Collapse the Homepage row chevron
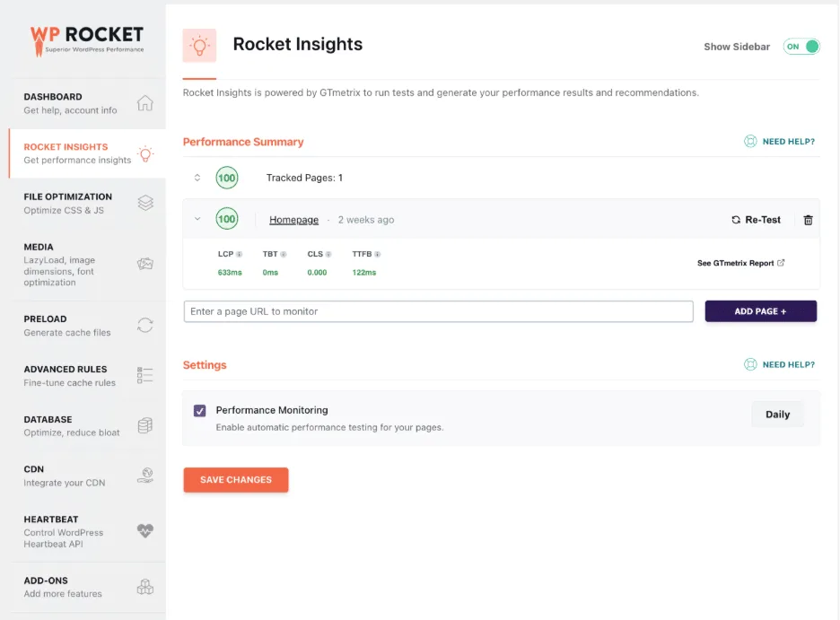 (x=197, y=219)
